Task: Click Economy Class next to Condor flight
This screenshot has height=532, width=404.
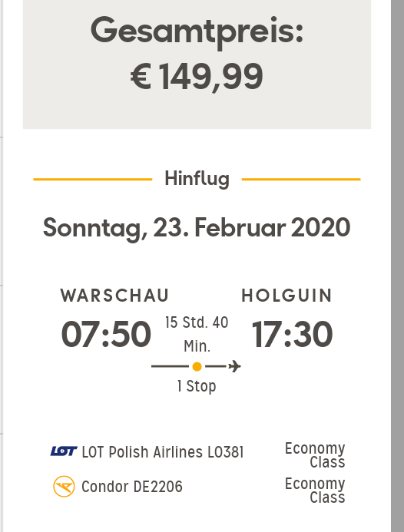Action: tap(315, 491)
